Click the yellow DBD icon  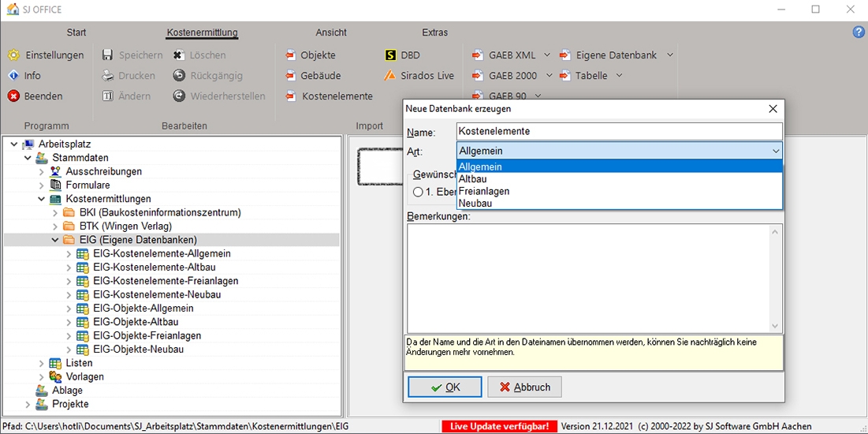click(x=391, y=55)
